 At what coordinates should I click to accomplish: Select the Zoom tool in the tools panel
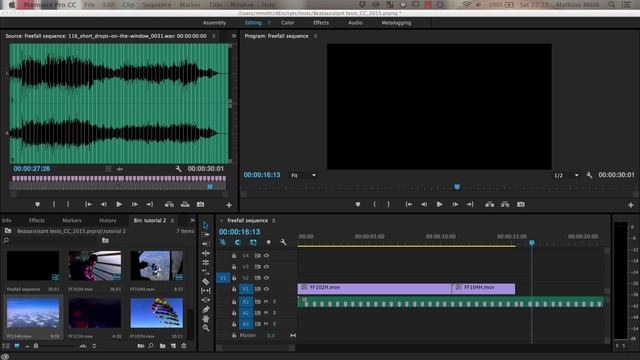(205, 328)
